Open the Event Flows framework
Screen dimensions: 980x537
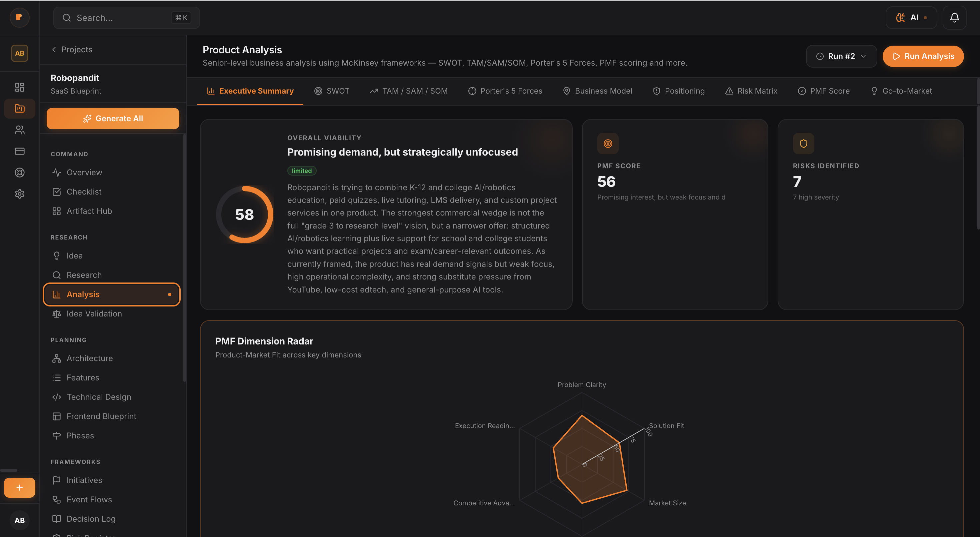click(x=89, y=499)
